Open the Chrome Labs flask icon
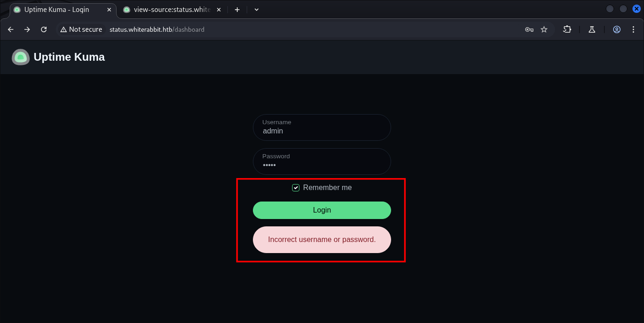The height and width of the screenshot is (323, 644). click(x=592, y=29)
